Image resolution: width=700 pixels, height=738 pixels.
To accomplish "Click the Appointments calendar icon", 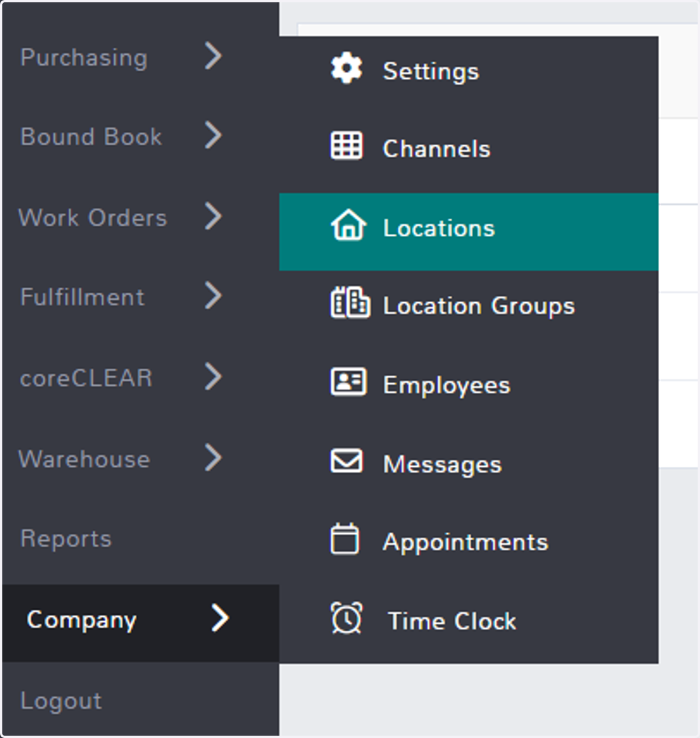I will (x=345, y=538).
